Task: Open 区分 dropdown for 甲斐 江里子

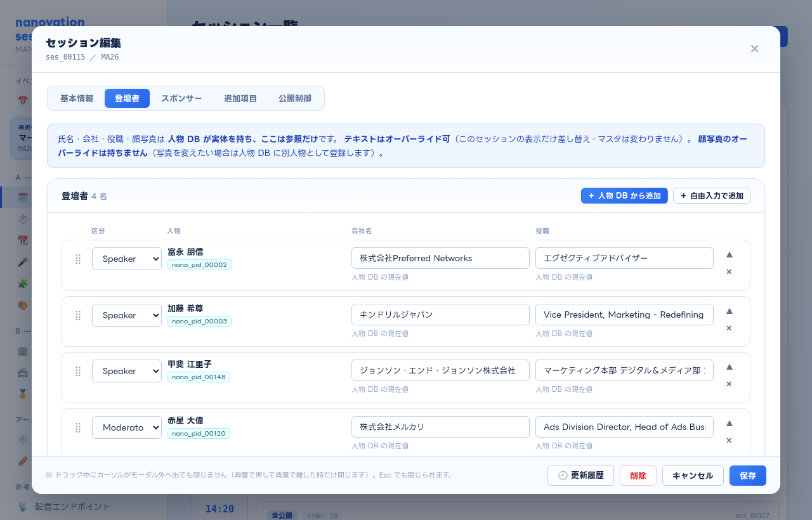Action: point(127,371)
